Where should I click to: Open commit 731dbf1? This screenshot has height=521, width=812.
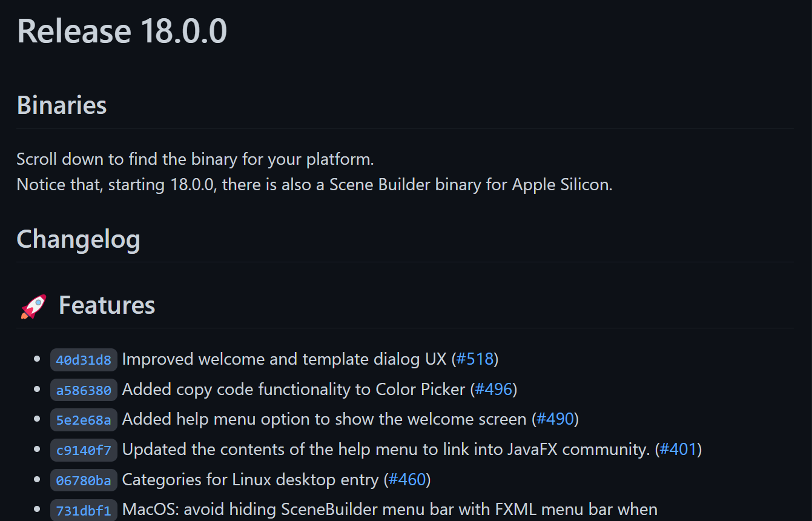(x=84, y=510)
